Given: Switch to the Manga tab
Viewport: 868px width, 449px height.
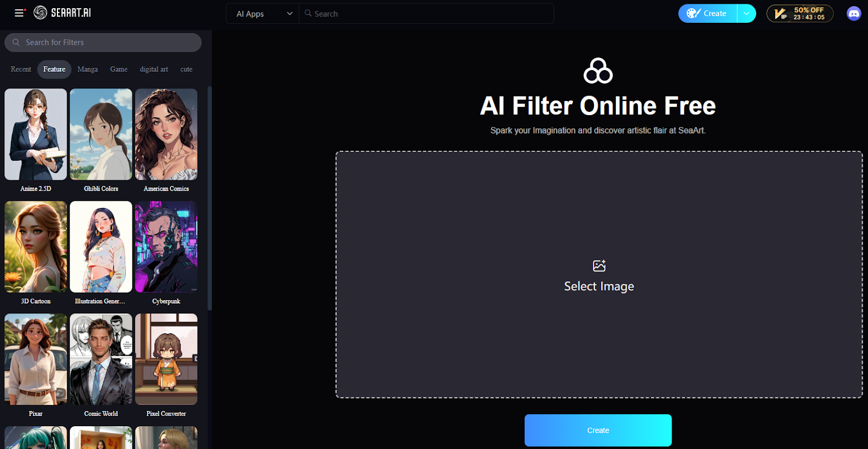Looking at the screenshot, I should 87,69.
